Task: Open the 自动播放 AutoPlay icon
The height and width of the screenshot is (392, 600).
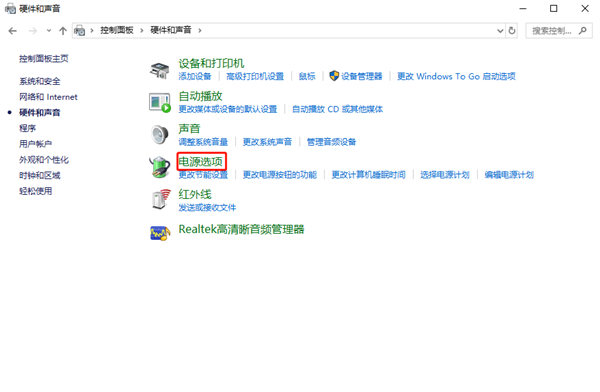Action: (160, 103)
